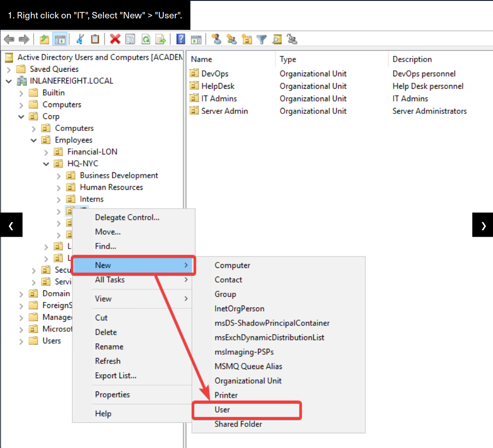The height and width of the screenshot is (448, 493).
Task: Sort list by the Name column header
Action: tap(231, 59)
